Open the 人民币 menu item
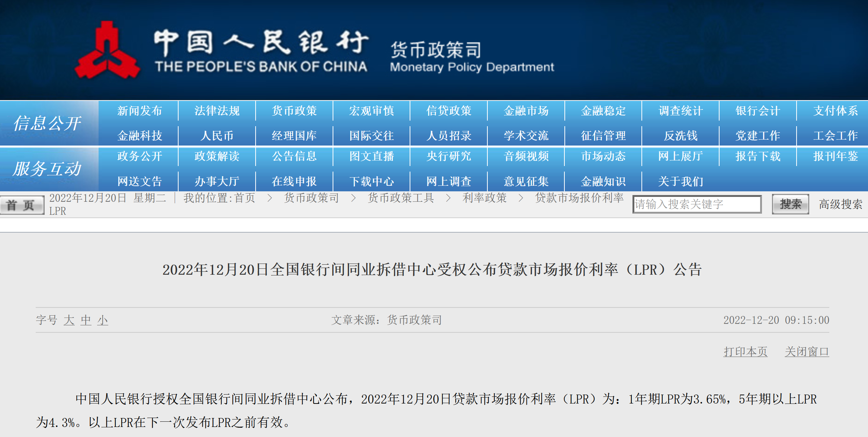Screen dimensions: 868x437 point(217,136)
